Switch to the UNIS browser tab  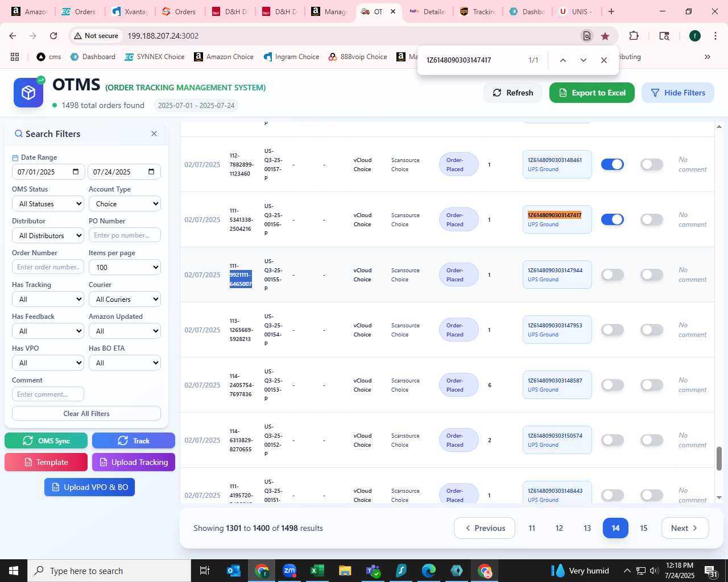577,11
